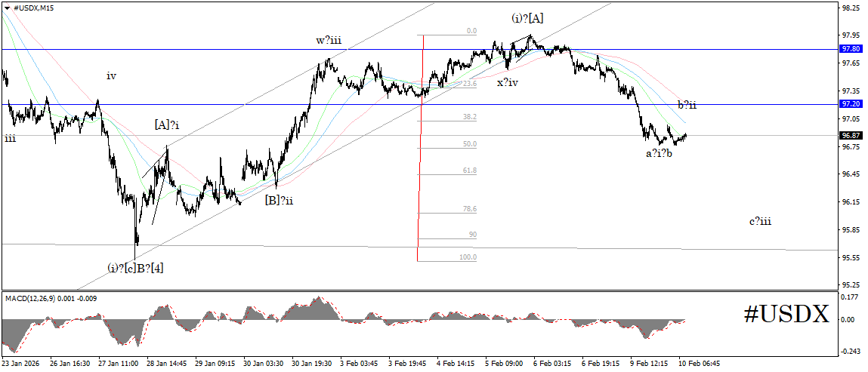Select the wave label c?iii
This screenshot has height=372, width=868.
coord(761,222)
